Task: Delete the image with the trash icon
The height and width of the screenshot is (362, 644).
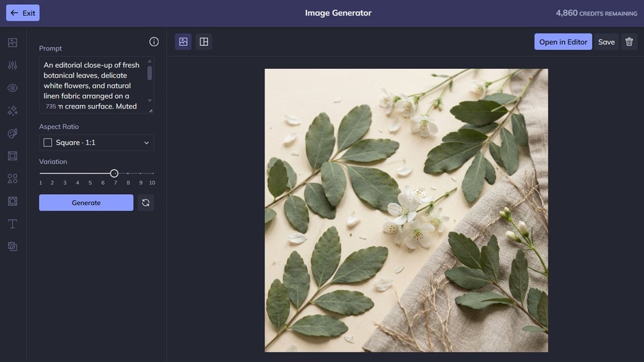Action: click(629, 42)
